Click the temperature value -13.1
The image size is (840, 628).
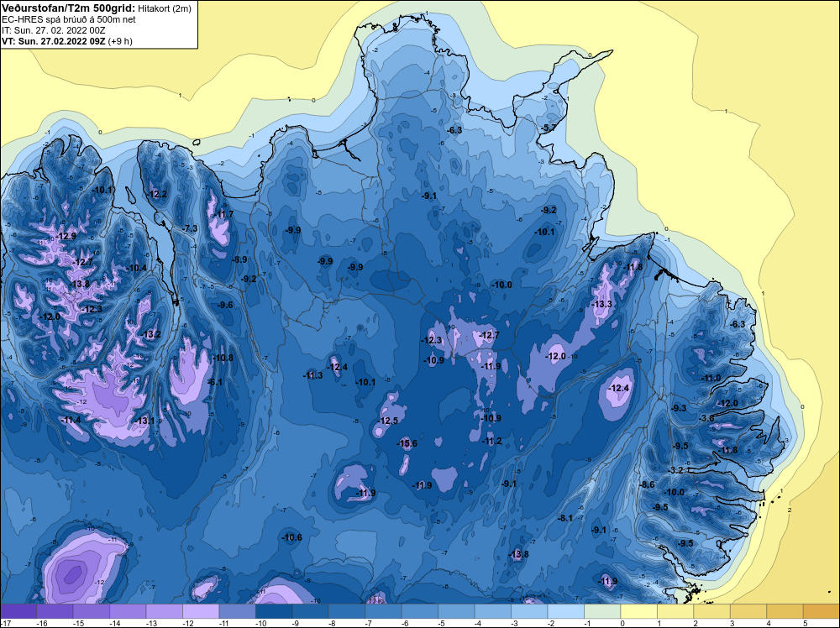[x=144, y=421]
